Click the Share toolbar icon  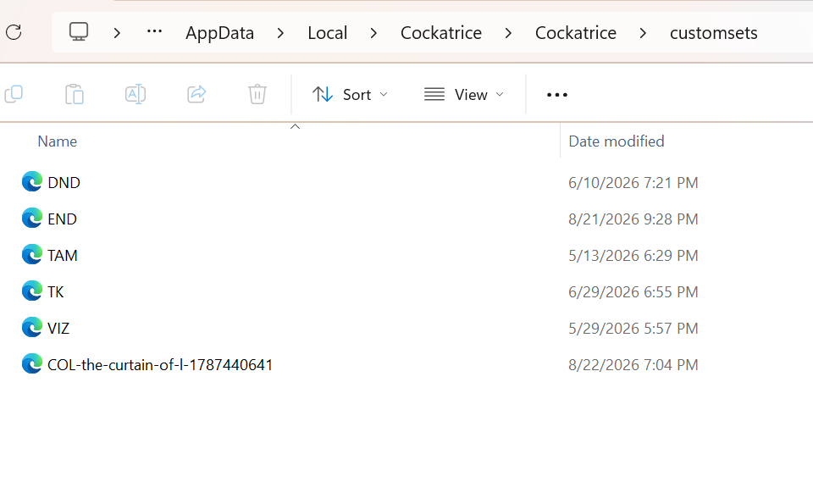pos(196,94)
